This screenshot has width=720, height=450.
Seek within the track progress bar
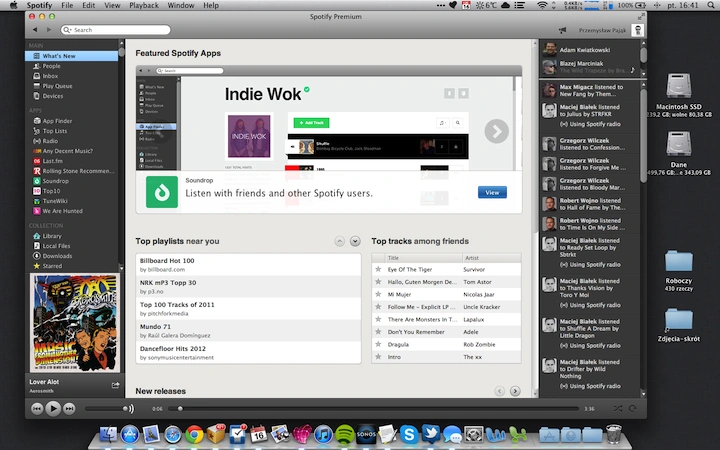point(373,409)
